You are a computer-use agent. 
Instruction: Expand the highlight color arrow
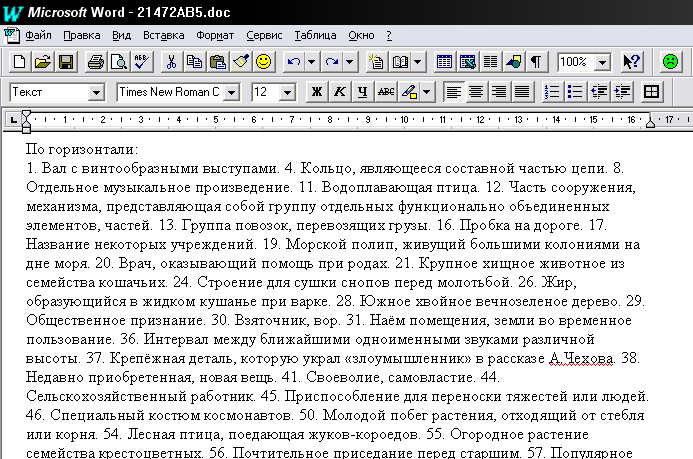426,92
